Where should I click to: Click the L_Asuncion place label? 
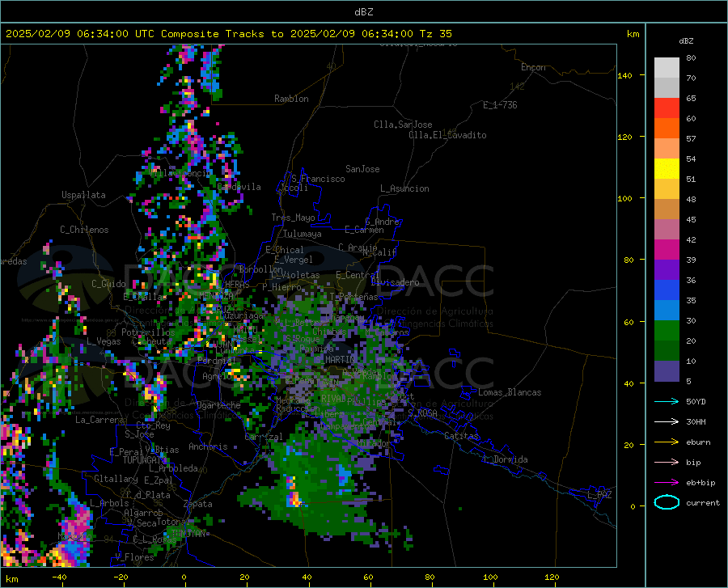[404, 188]
